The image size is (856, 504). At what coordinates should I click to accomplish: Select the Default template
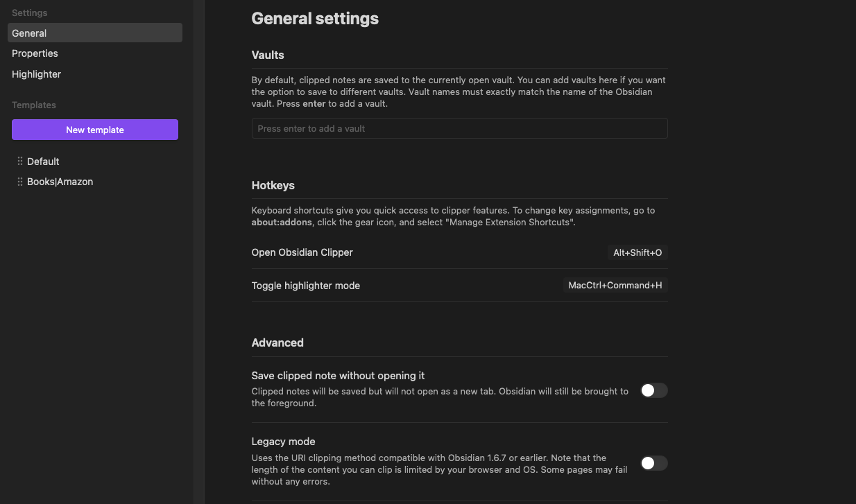[43, 162]
